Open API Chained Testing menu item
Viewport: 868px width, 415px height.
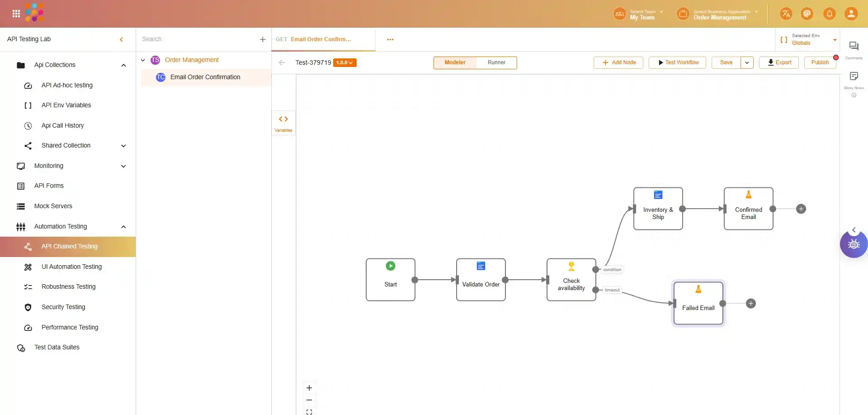(x=69, y=247)
